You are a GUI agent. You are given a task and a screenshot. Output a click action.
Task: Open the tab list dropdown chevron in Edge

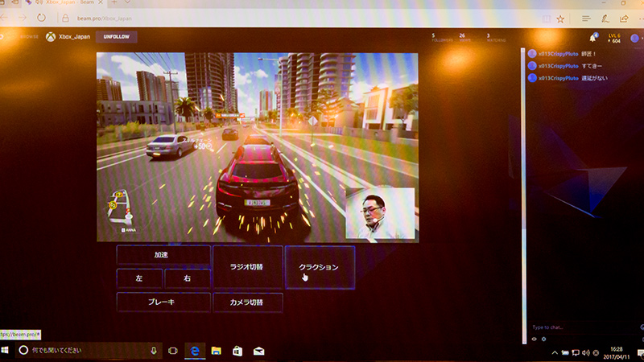point(128,2)
